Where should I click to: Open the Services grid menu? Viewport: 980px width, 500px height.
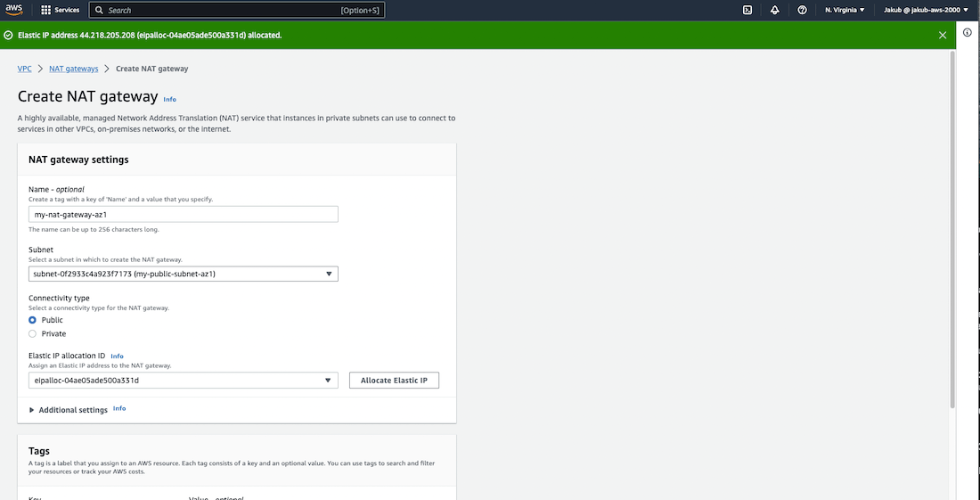tap(60, 10)
